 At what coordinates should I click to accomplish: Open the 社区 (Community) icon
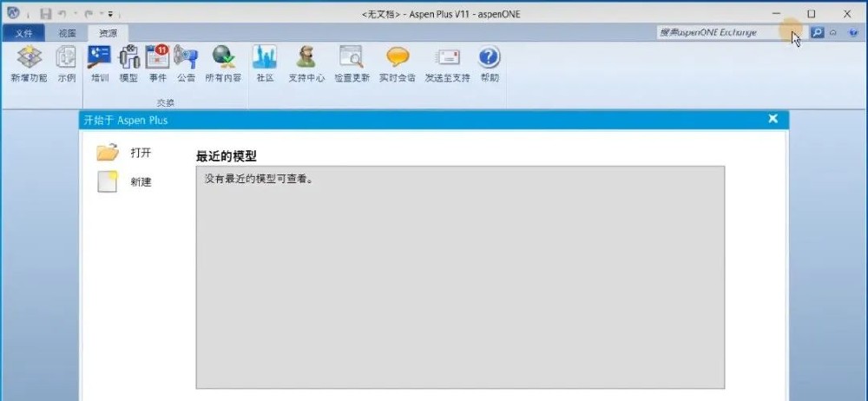click(265, 56)
